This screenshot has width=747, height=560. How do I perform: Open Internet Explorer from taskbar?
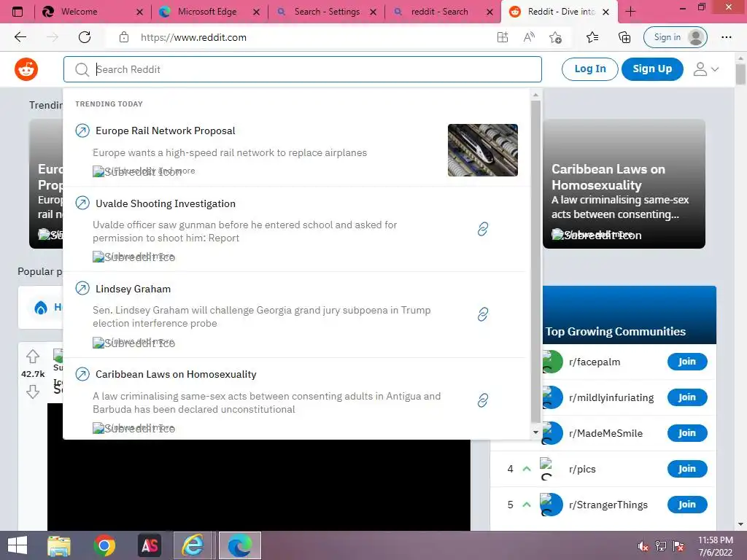point(193,545)
